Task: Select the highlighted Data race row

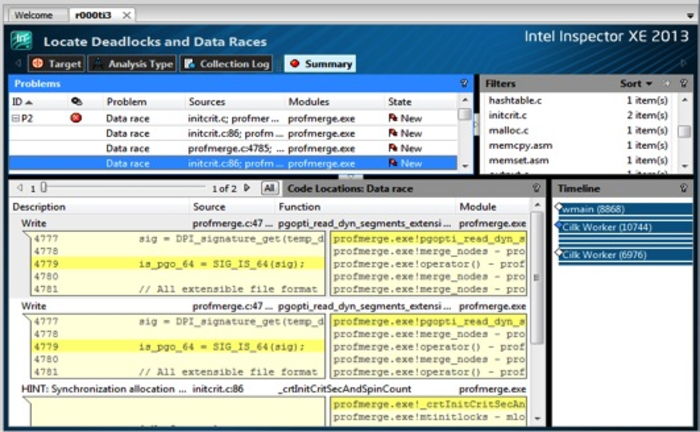Action: point(233,163)
